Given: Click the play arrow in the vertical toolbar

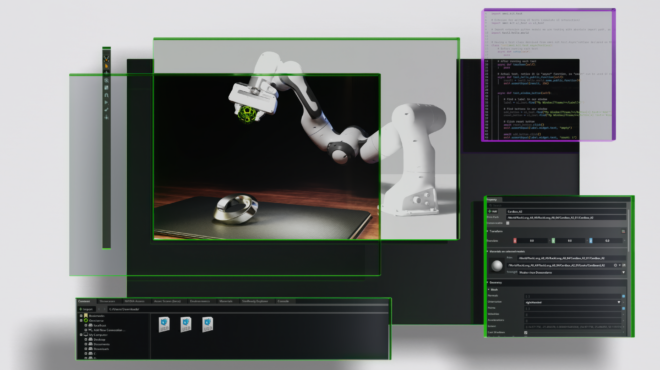Looking at the screenshot, I should click(x=106, y=102).
